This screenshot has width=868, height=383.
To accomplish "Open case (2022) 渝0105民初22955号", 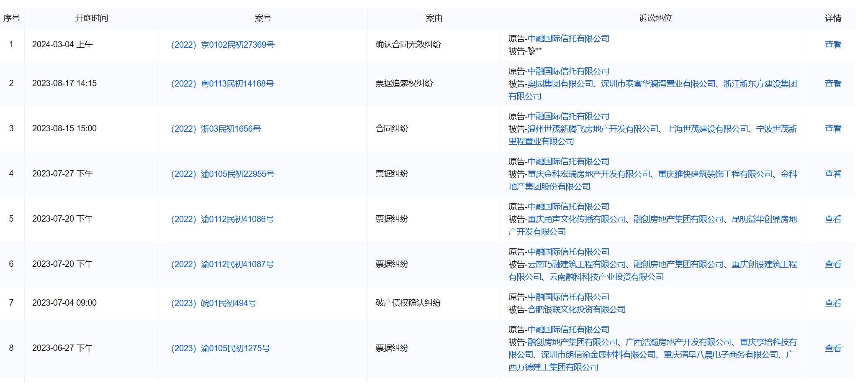I will [x=223, y=174].
